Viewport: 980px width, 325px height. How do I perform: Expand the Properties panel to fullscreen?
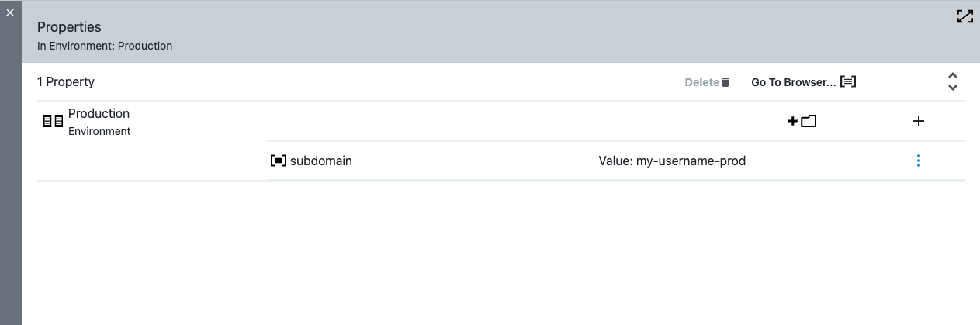[964, 16]
